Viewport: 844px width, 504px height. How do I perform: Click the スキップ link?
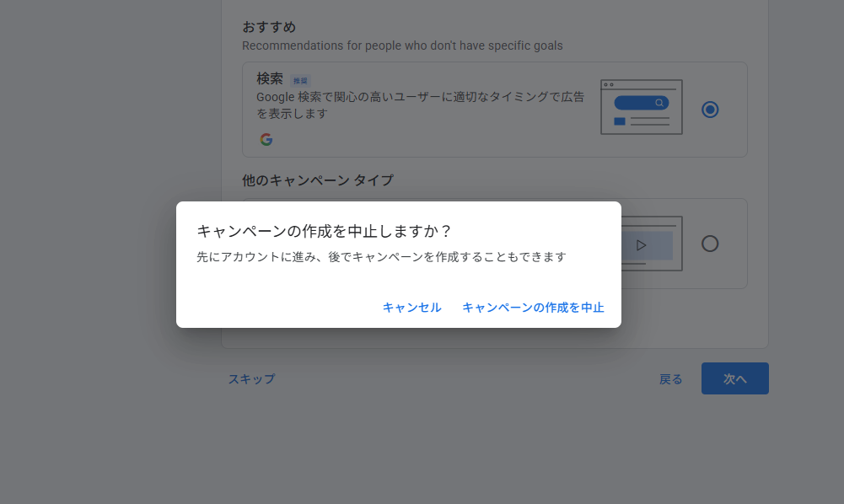pyautogui.click(x=251, y=379)
